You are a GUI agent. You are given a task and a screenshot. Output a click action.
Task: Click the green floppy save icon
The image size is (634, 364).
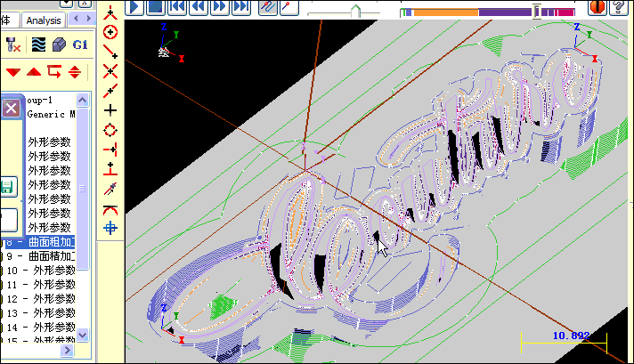point(7,187)
